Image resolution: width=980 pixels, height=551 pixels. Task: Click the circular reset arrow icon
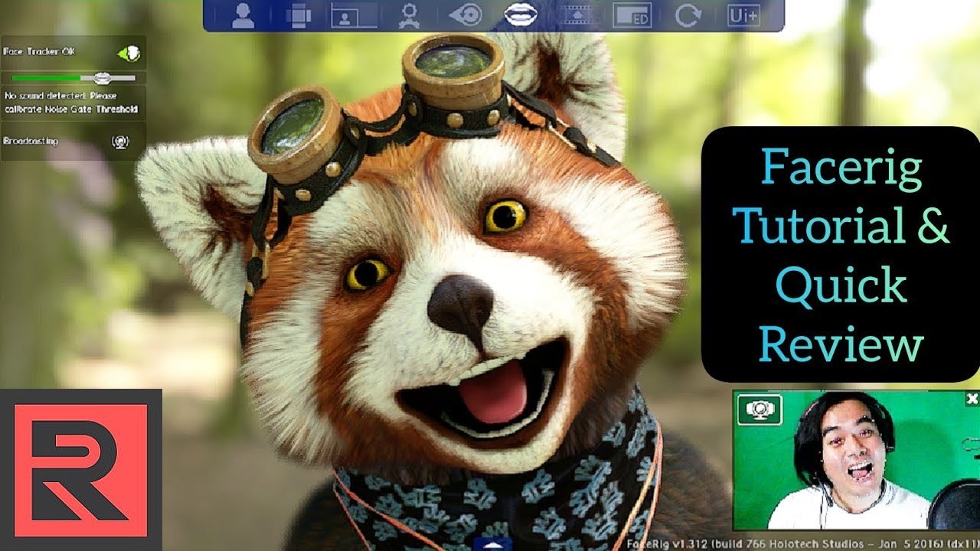pyautogui.click(x=688, y=15)
